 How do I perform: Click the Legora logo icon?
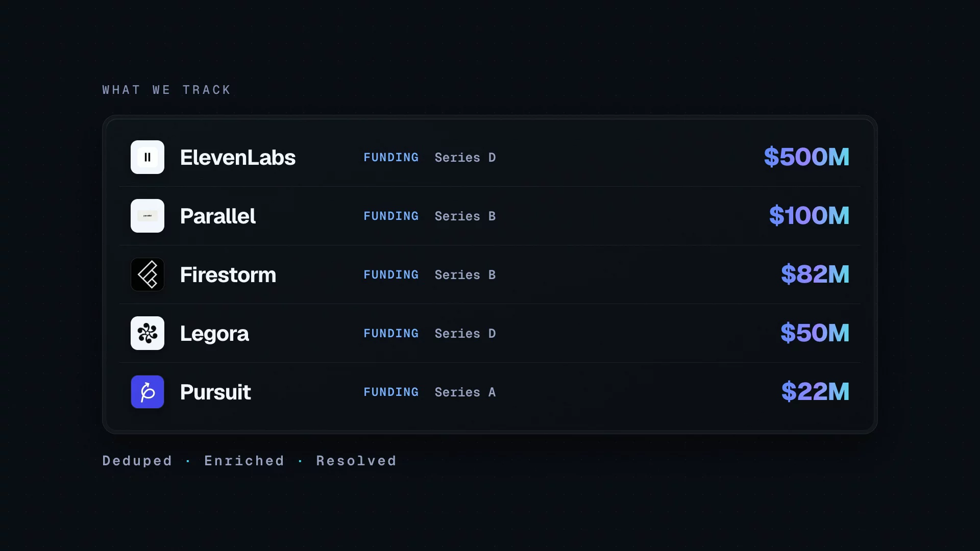point(148,333)
